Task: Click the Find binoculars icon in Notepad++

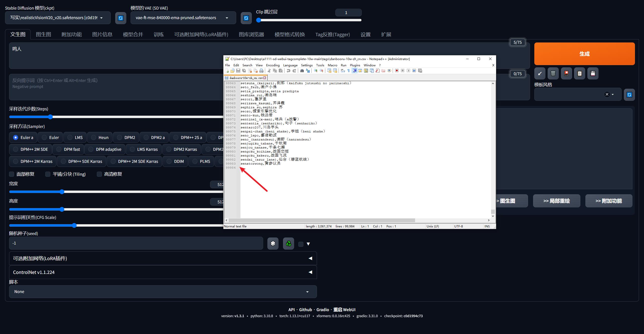Action: pos(302,71)
